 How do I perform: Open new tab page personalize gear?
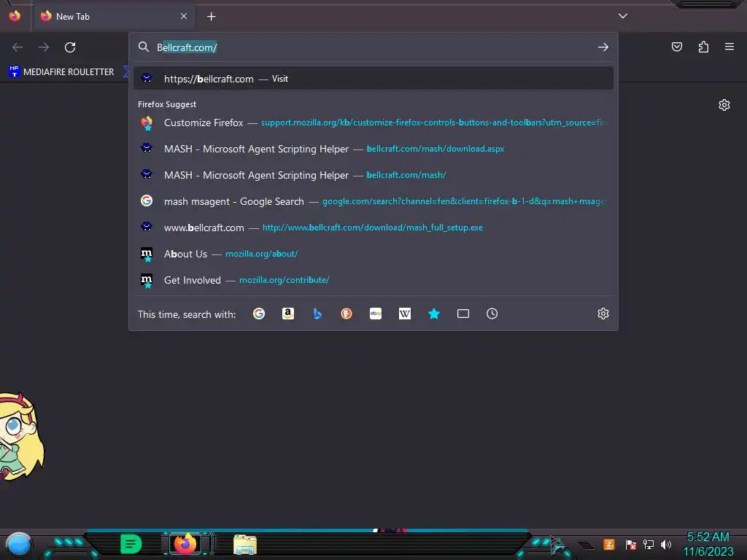click(724, 105)
